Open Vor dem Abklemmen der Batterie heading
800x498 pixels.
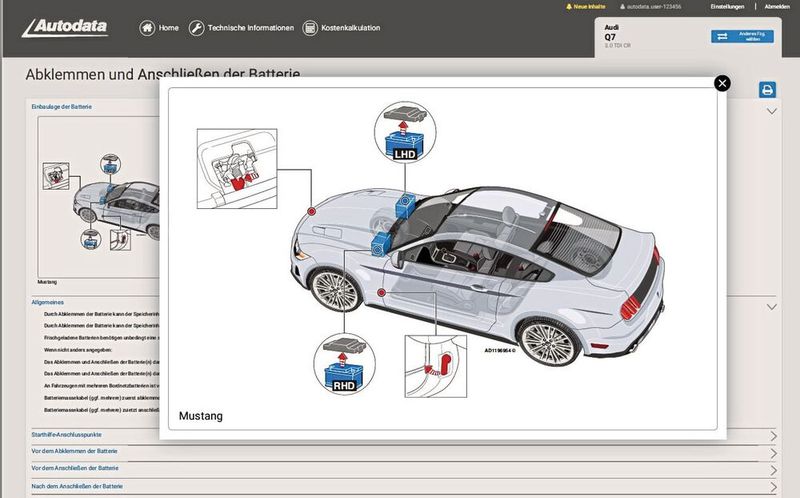tap(74, 451)
